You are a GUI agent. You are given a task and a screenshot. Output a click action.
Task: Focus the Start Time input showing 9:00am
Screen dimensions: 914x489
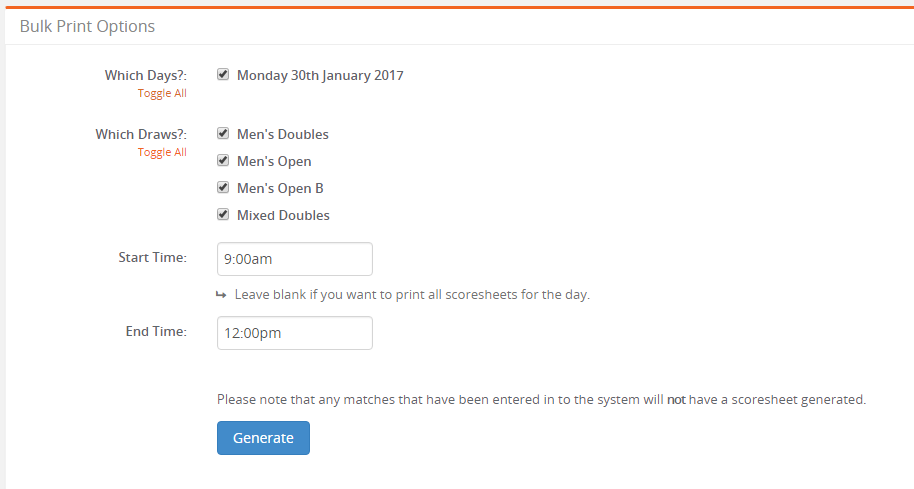pyautogui.click(x=295, y=259)
